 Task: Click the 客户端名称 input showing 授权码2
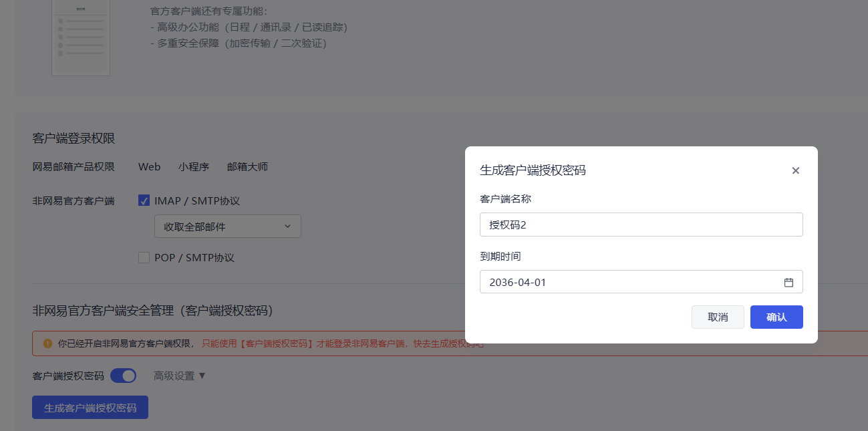coord(641,225)
